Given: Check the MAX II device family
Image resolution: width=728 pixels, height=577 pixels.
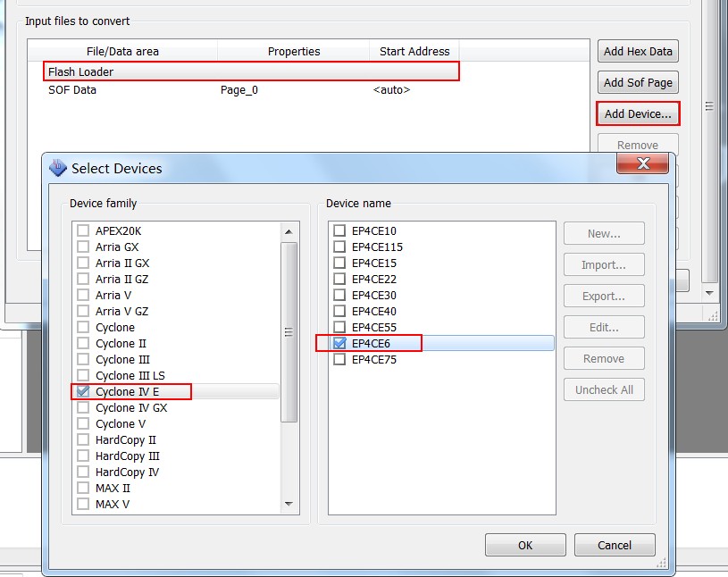Looking at the screenshot, I should 83,489.
